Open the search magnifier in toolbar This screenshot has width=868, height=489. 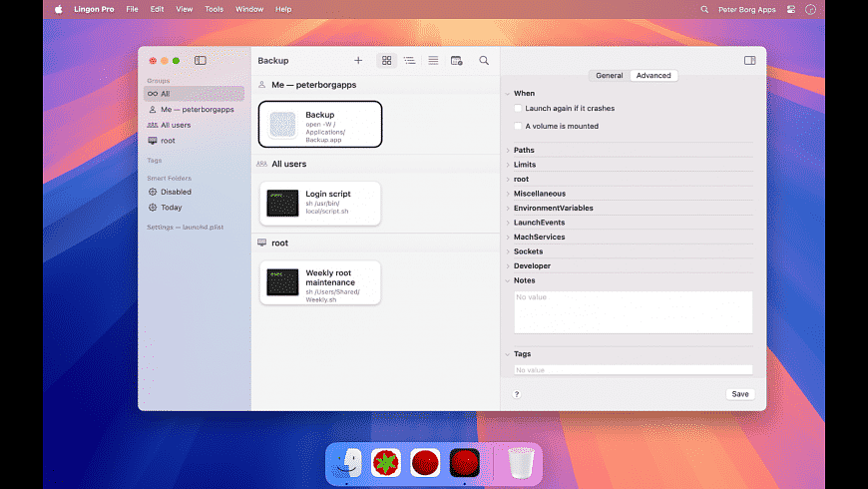(484, 61)
